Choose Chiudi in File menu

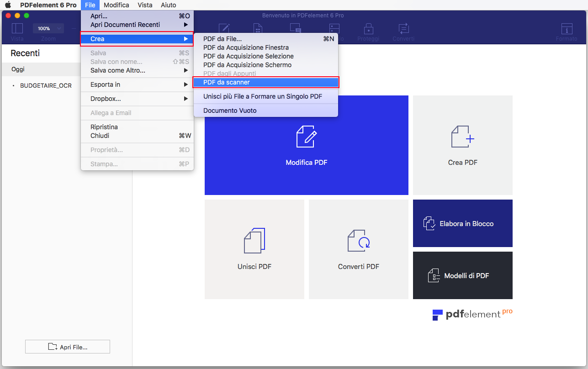click(138, 136)
